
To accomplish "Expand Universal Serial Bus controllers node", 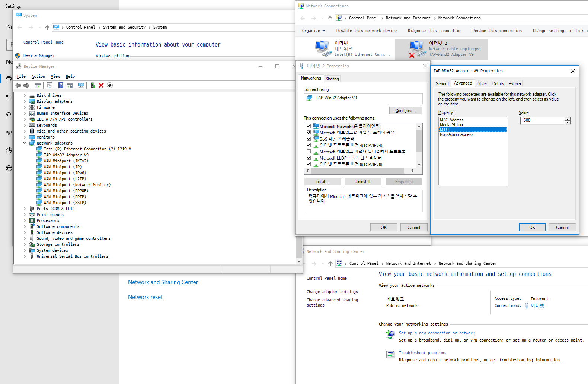I will click(x=25, y=256).
